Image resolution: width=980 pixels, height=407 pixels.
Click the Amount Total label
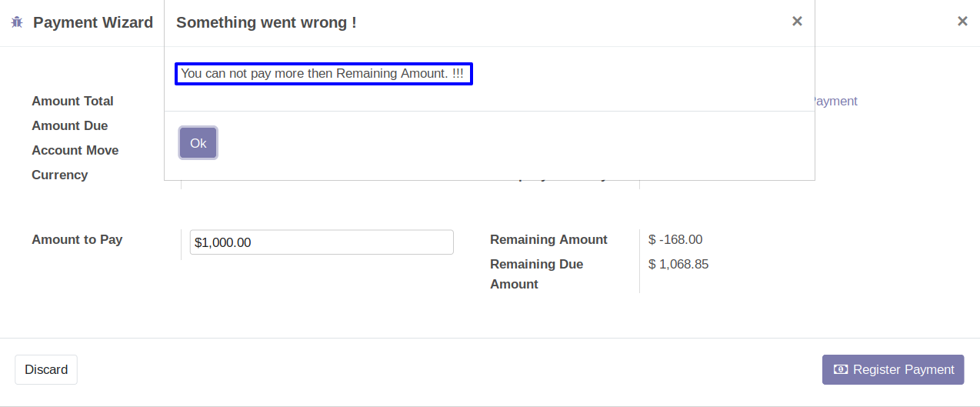click(72, 101)
